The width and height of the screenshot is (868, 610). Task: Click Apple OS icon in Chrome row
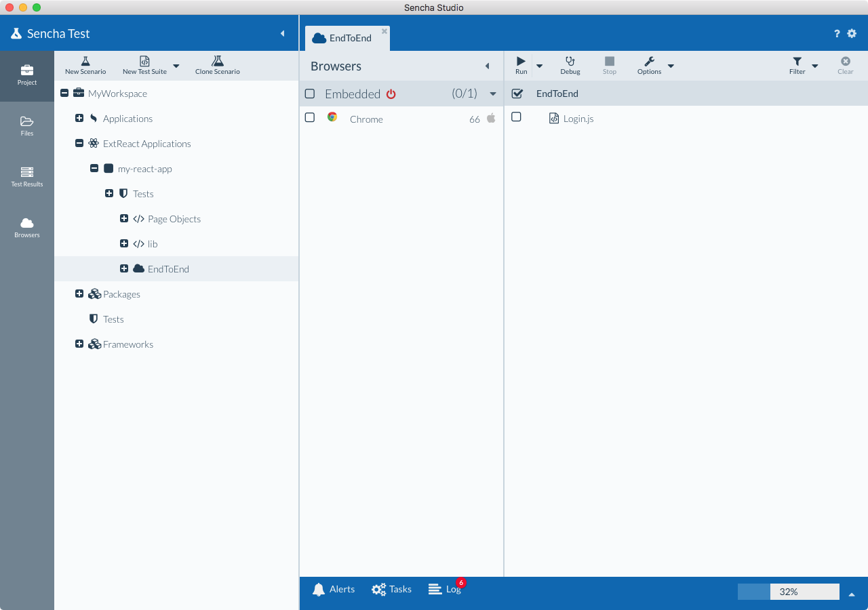(491, 118)
